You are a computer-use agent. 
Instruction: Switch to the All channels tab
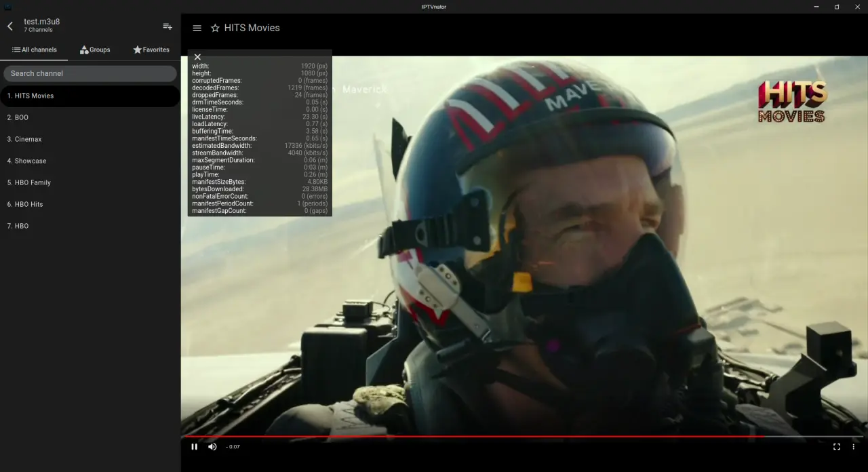click(x=34, y=50)
